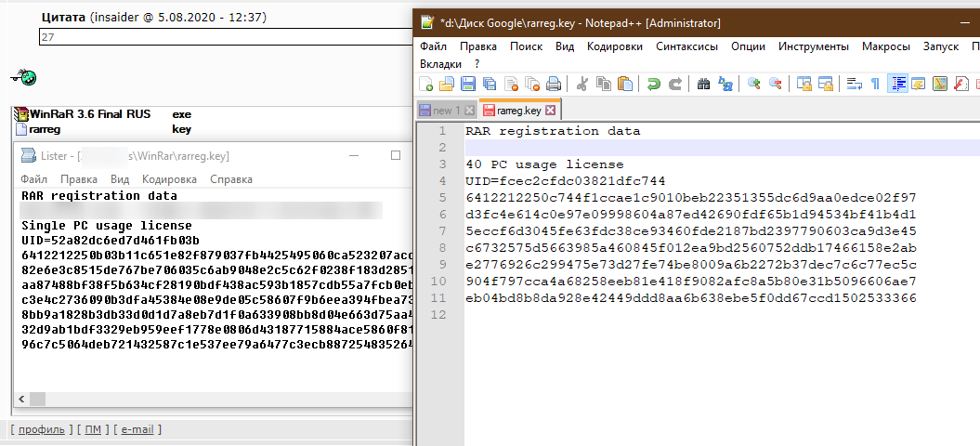Open Файл menu in Notepad++
Image resolution: width=980 pixels, height=446 pixels.
point(433,46)
